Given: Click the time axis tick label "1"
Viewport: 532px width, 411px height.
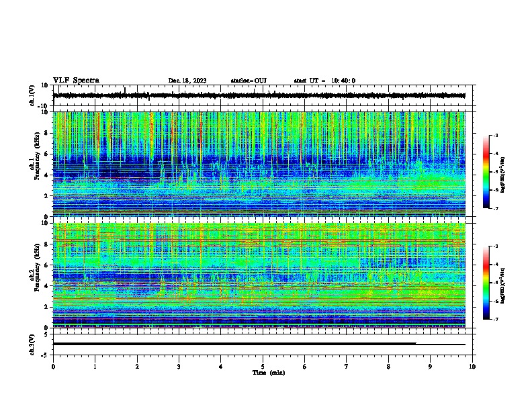Looking at the screenshot, I should (95, 367).
